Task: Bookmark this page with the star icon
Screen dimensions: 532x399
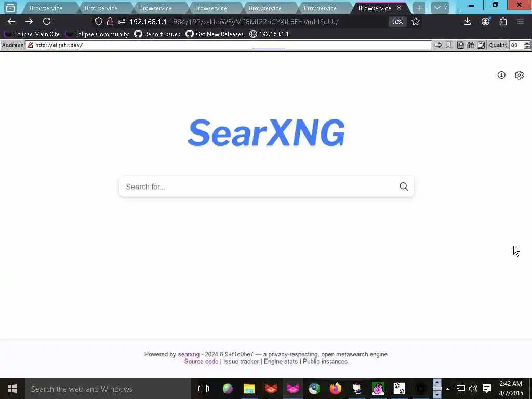Action: pos(416,22)
